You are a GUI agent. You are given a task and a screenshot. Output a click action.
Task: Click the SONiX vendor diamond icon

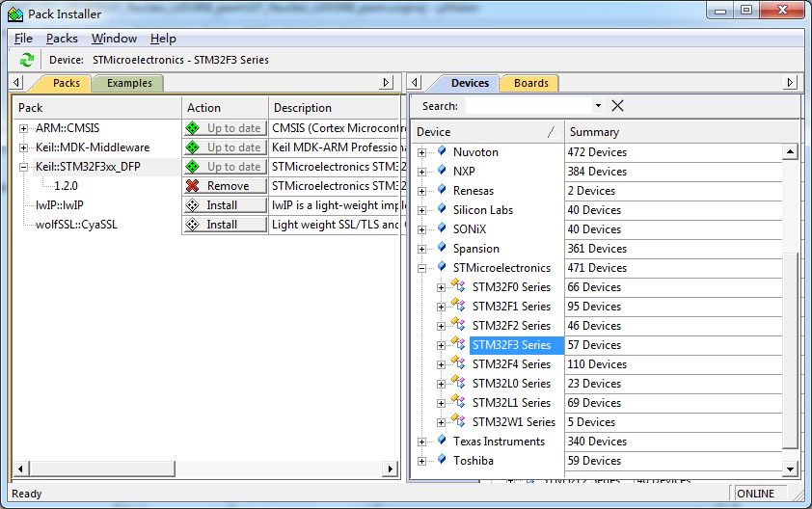442,228
